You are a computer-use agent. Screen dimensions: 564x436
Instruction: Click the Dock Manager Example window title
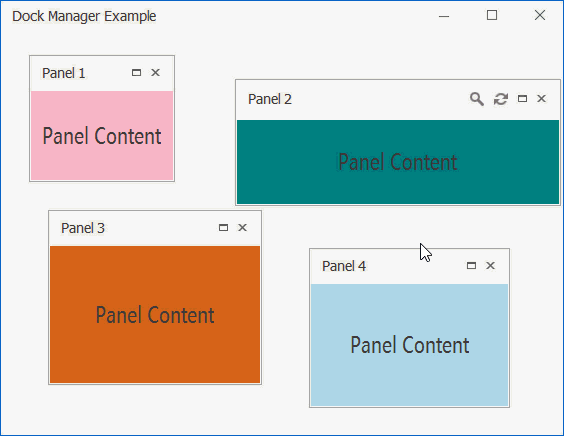click(x=84, y=16)
